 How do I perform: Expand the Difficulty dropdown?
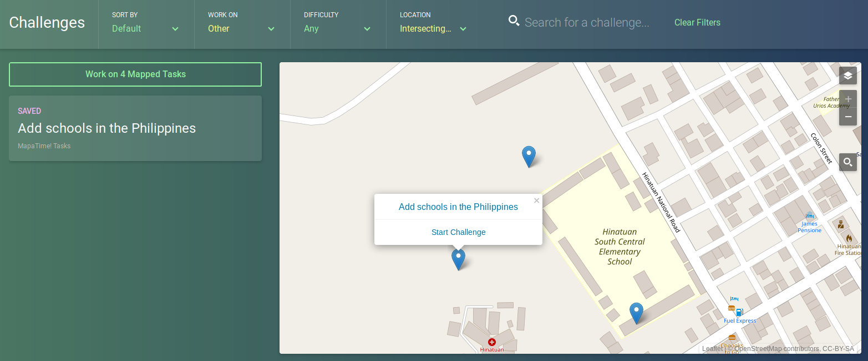point(338,23)
